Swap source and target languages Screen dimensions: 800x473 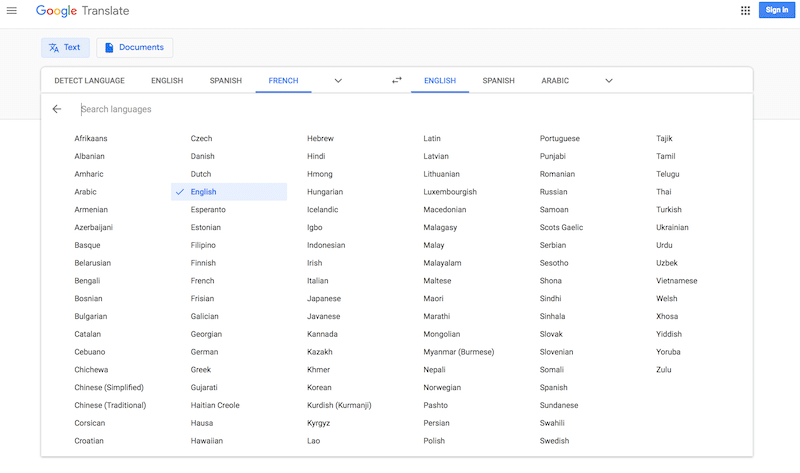point(397,80)
